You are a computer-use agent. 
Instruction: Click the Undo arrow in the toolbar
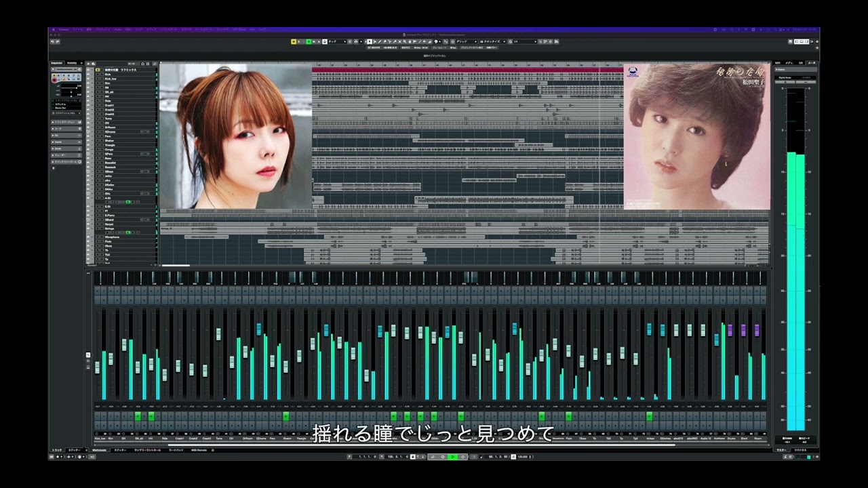coord(53,41)
